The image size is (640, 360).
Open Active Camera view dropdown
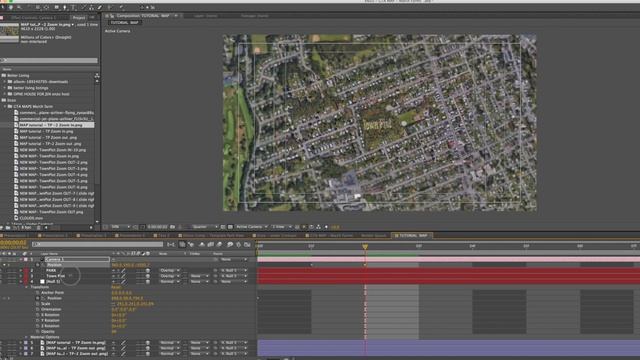click(252, 227)
